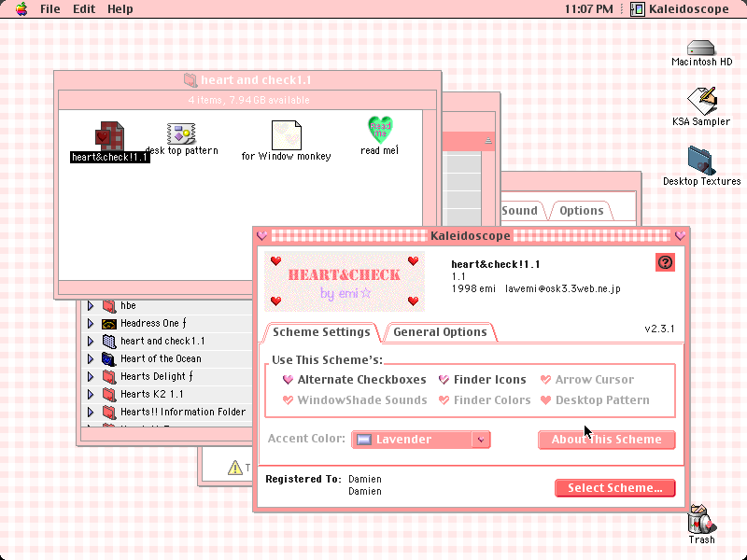
Task: Click the folder icon beside Hearts Delight ƒ
Action: click(109, 377)
